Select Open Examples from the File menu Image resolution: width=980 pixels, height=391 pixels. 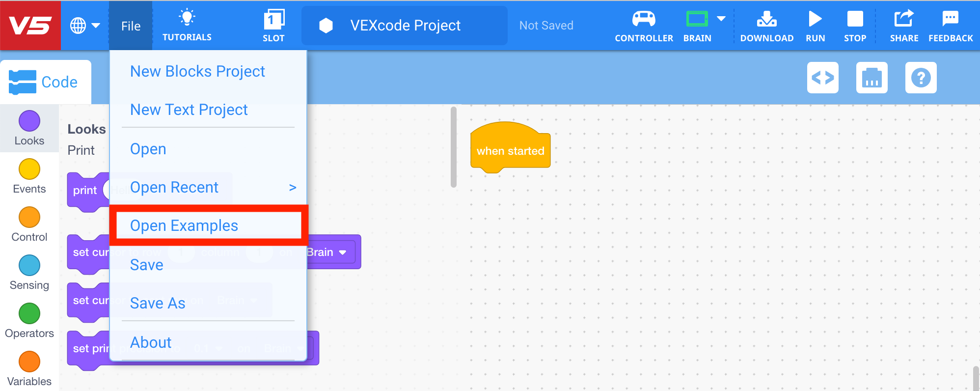184,225
